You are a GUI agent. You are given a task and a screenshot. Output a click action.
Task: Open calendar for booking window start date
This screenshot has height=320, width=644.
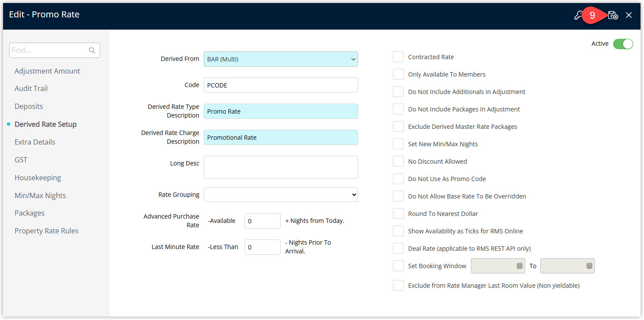tap(520, 266)
